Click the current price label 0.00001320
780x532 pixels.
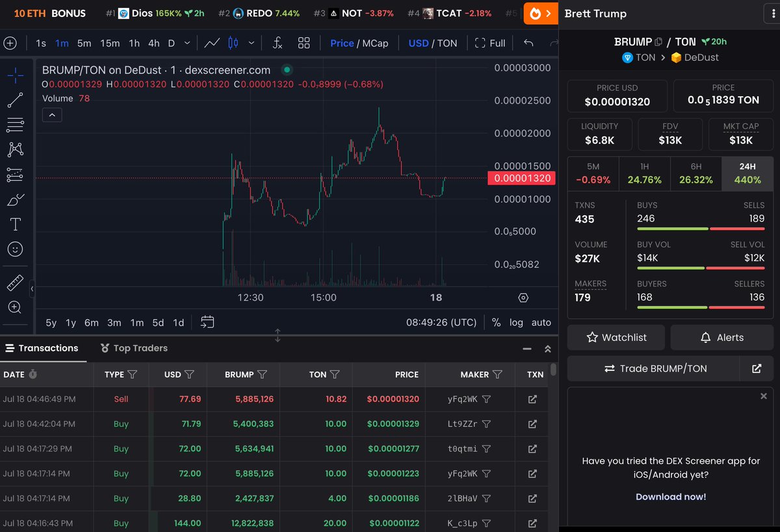click(x=521, y=178)
